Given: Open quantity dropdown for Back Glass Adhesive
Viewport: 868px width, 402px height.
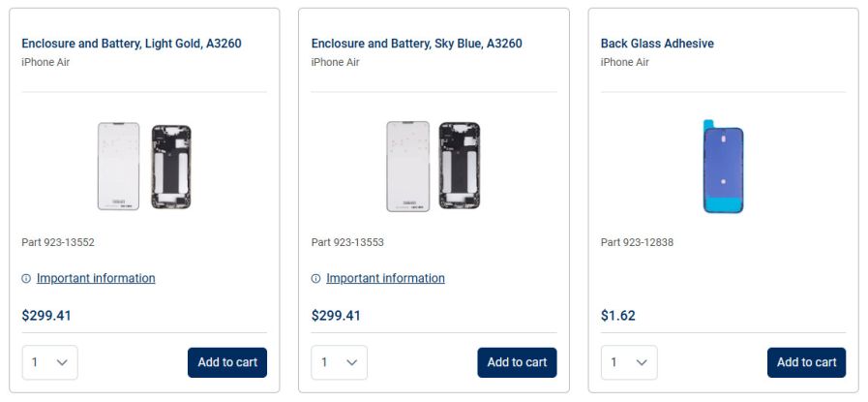Looking at the screenshot, I should tap(628, 362).
